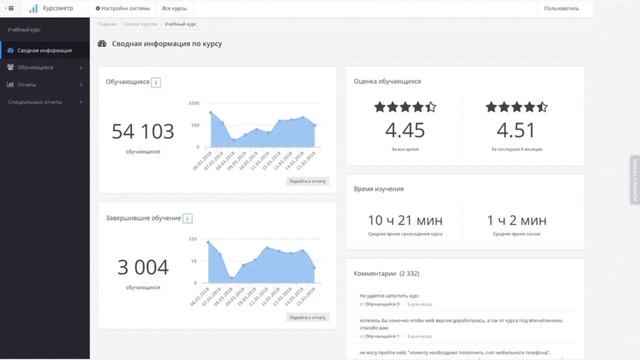Click the Время изучения card title

(x=379, y=189)
